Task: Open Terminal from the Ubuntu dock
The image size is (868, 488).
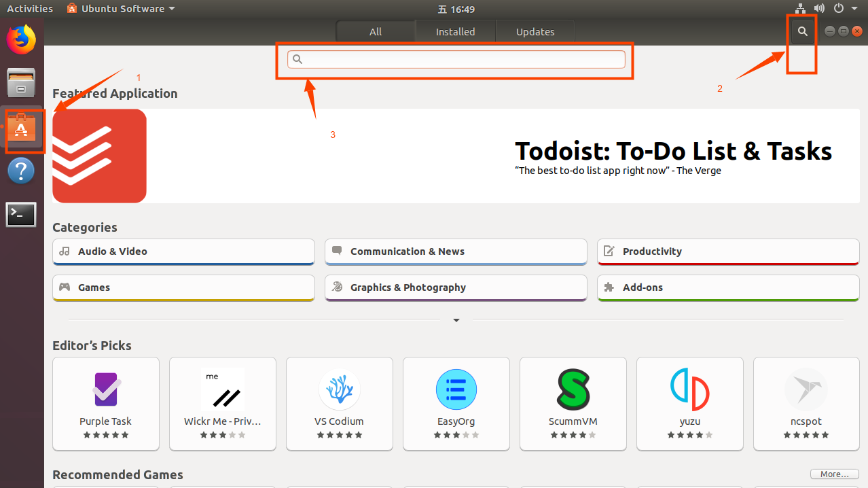Action: click(x=21, y=215)
